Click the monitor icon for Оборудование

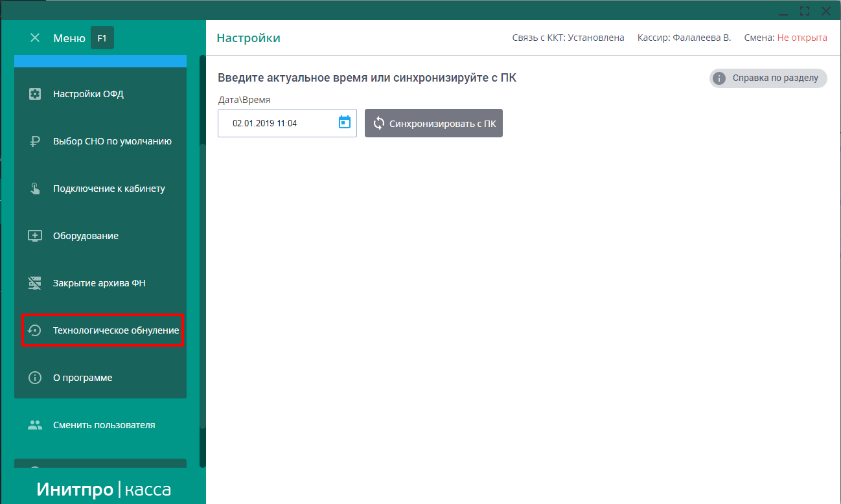pyautogui.click(x=35, y=236)
